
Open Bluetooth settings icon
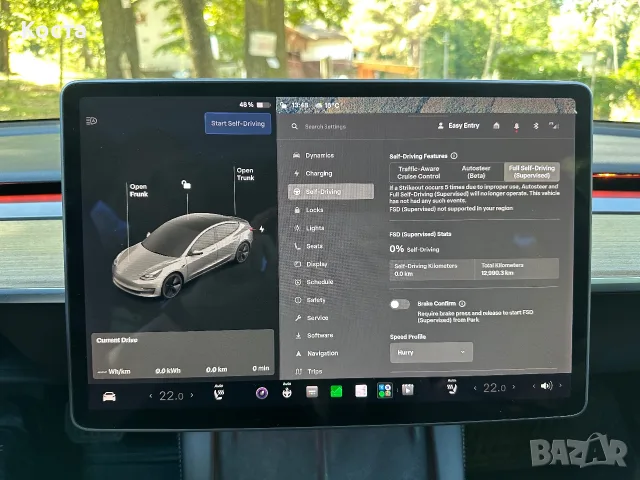click(x=536, y=126)
